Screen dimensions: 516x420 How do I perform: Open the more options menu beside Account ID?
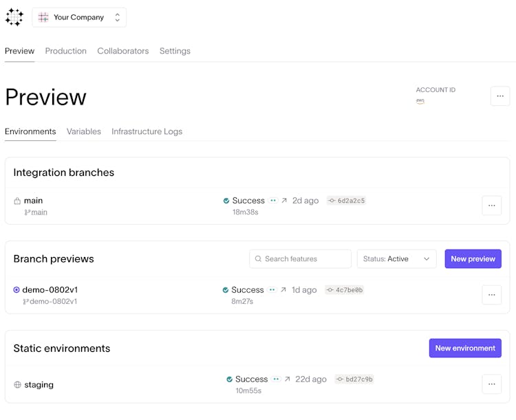pos(500,96)
